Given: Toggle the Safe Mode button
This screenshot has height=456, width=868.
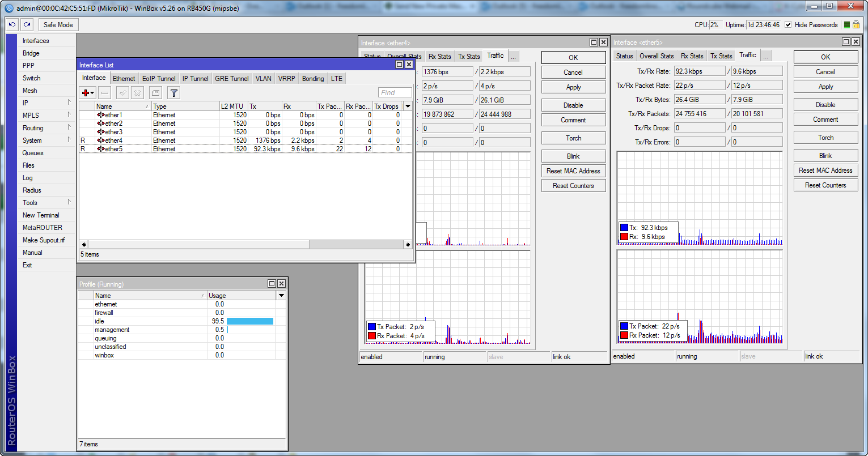Looking at the screenshot, I should tap(58, 25).
